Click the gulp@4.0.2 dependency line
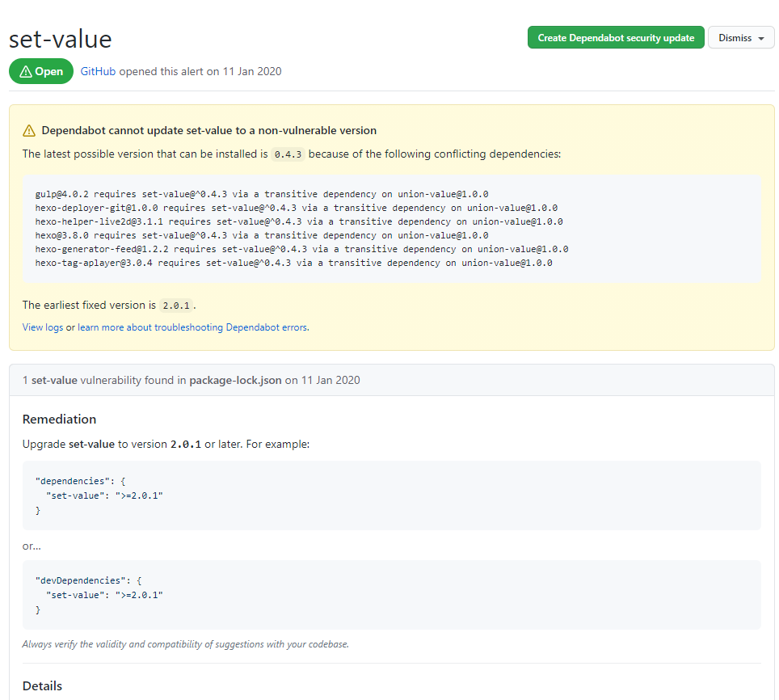The image size is (779, 700). tap(262, 194)
